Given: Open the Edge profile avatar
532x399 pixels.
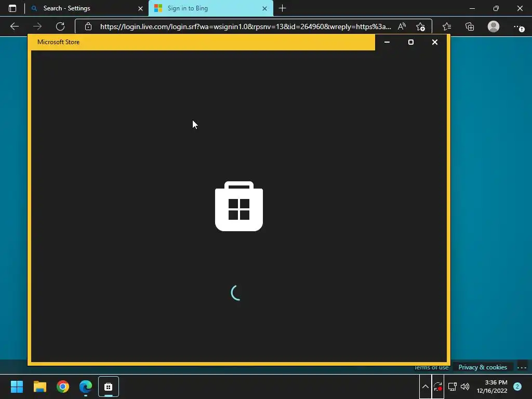Looking at the screenshot, I should tap(494, 26).
